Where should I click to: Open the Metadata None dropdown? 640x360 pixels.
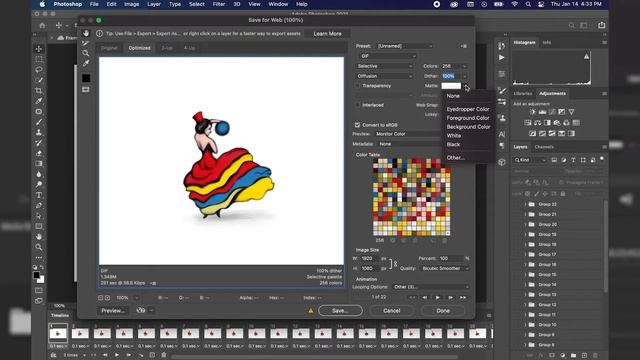point(408,144)
